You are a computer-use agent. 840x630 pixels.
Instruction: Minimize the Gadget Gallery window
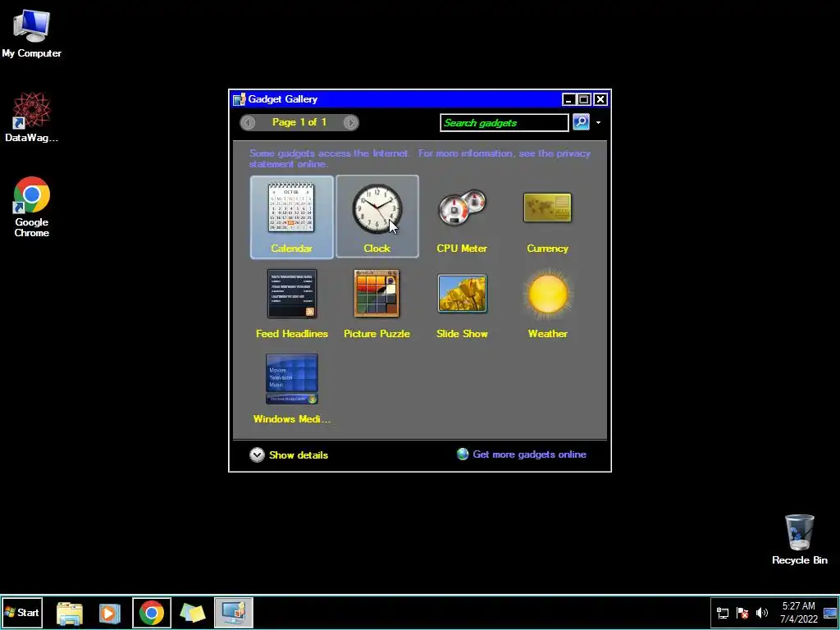(x=568, y=99)
